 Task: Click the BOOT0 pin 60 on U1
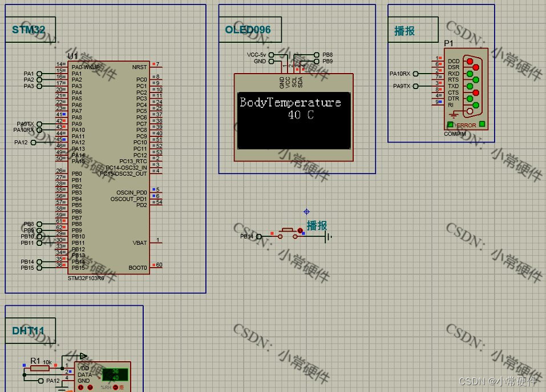point(157,266)
